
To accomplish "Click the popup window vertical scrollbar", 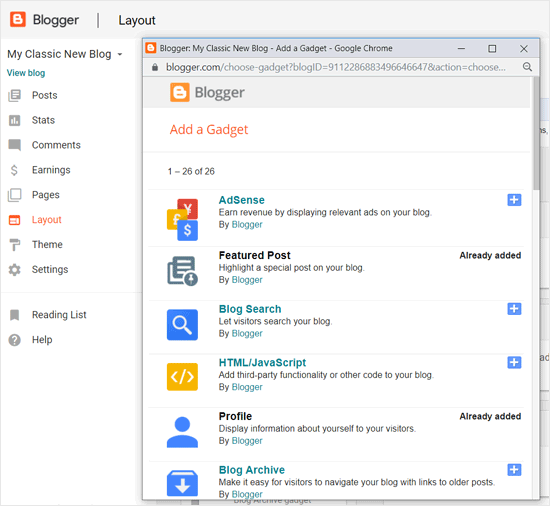I will click(x=536, y=133).
